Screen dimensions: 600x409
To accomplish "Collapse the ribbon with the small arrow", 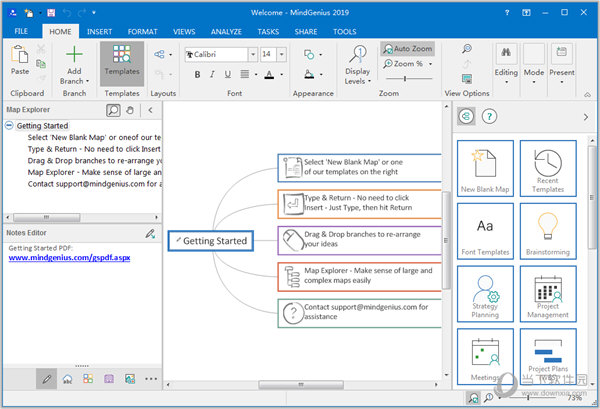I will click(587, 95).
